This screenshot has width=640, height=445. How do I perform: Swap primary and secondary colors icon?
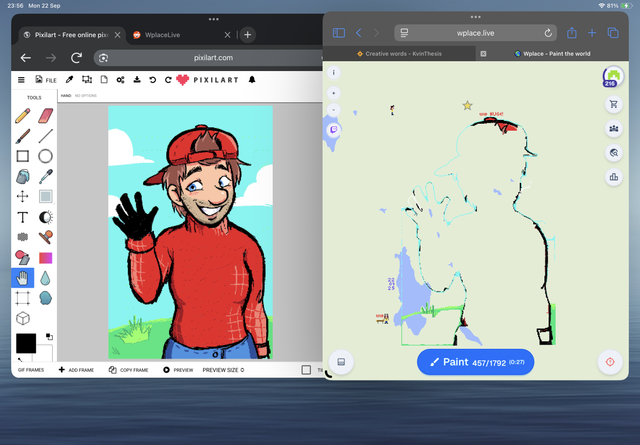point(49,336)
